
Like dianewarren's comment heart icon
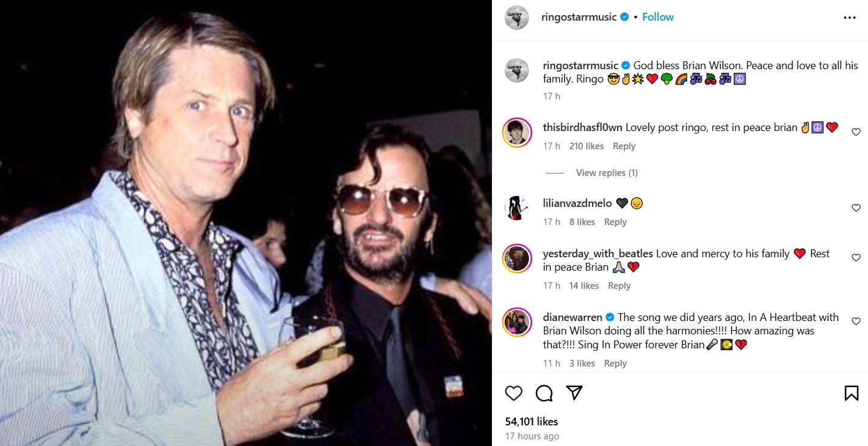click(x=856, y=320)
